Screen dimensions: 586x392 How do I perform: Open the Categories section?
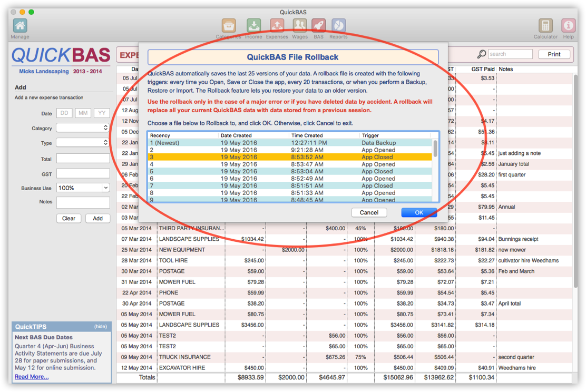click(228, 26)
